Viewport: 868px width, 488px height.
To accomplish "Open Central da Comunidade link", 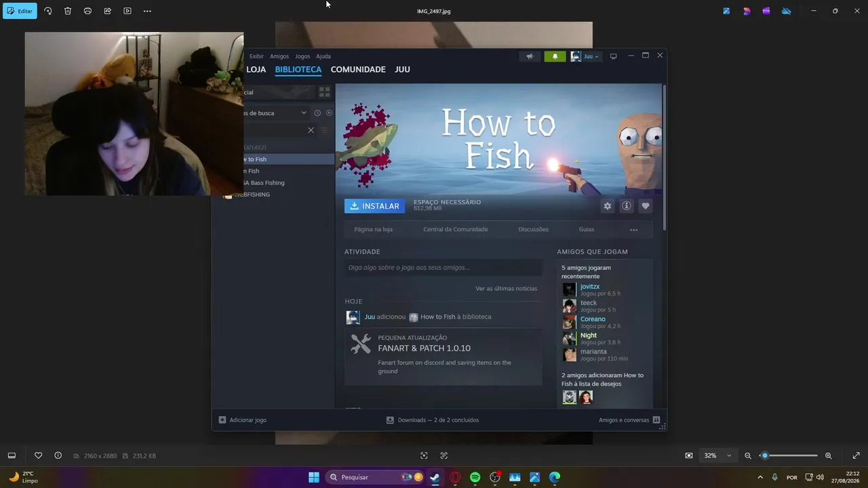I will 456,229.
